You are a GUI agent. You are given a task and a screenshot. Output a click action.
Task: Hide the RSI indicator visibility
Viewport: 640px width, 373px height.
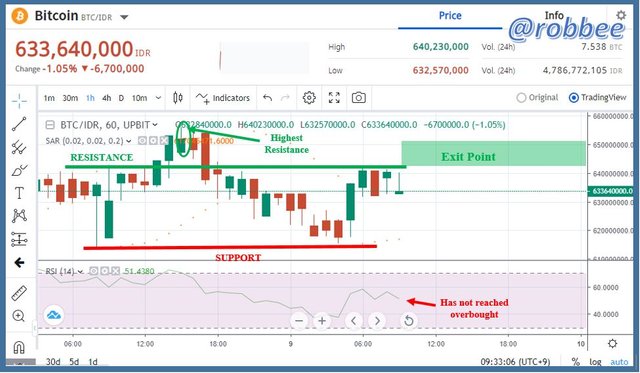click(93, 271)
